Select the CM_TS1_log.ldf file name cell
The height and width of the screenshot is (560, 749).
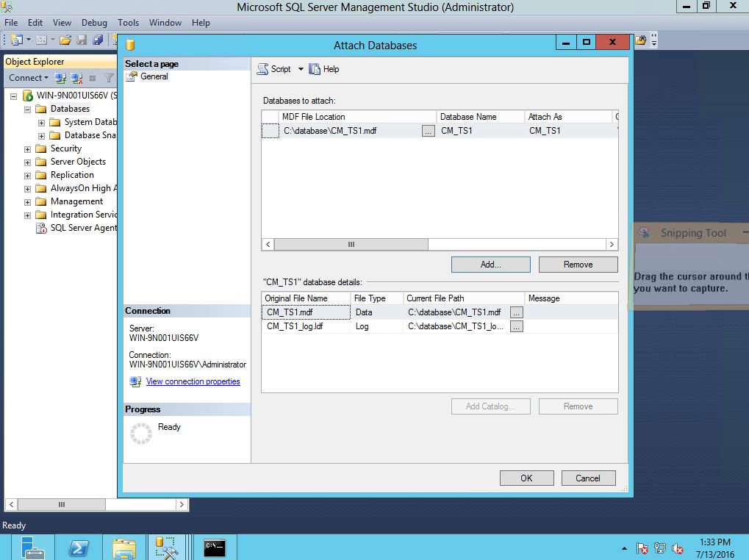tap(306, 326)
